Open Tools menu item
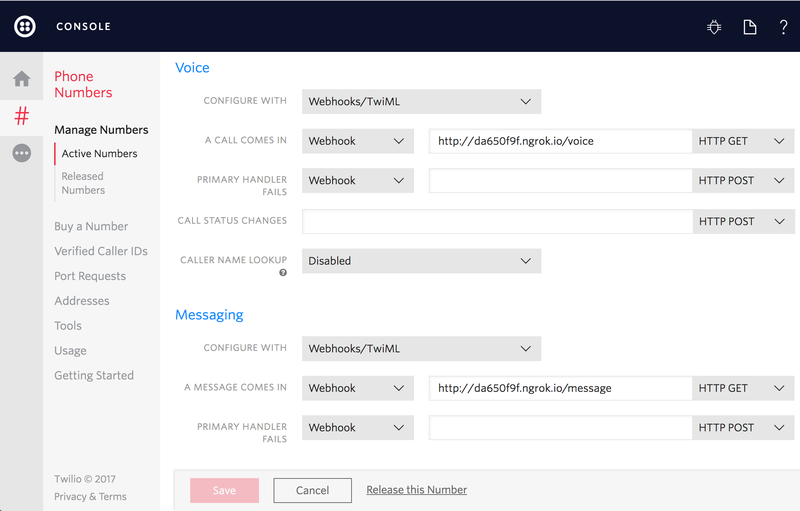The height and width of the screenshot is (511, 800). 68,325
